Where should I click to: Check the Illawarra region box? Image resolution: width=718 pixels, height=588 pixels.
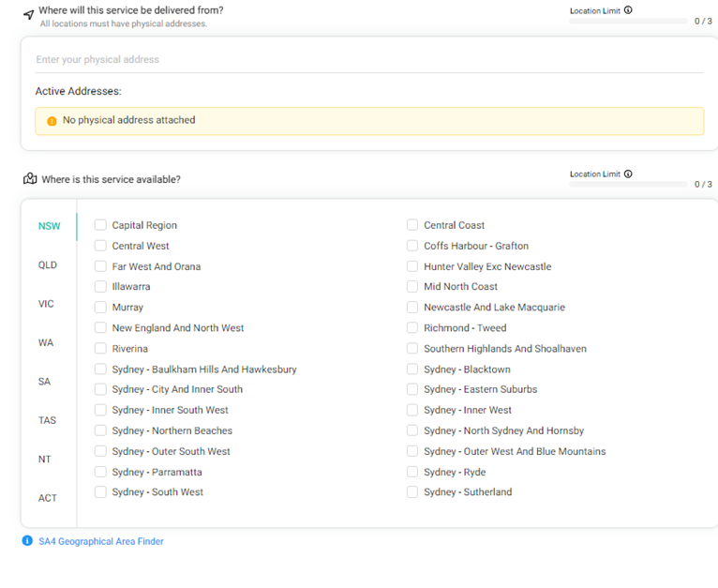100,286
